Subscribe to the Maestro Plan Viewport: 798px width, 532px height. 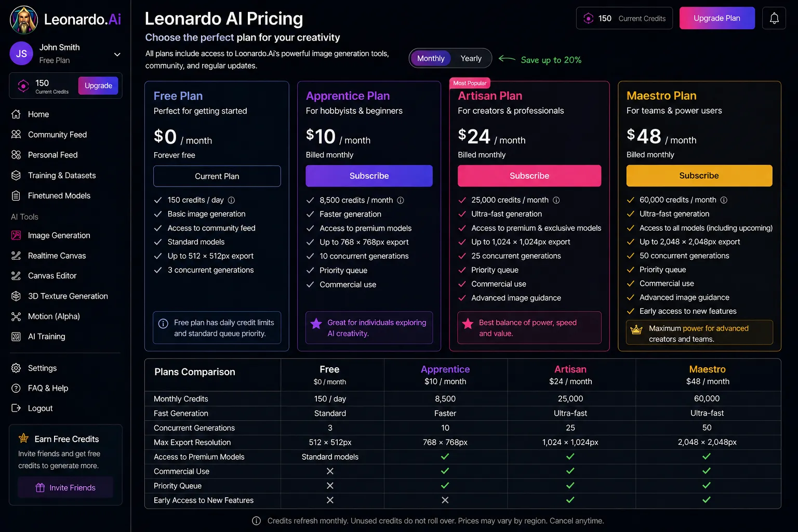[699, 176]
